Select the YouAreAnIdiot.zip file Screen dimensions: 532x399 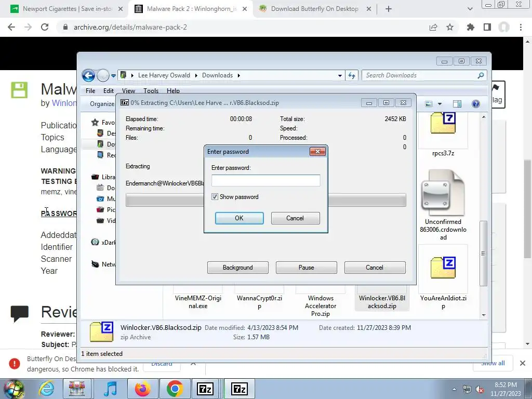click(443, 277)
